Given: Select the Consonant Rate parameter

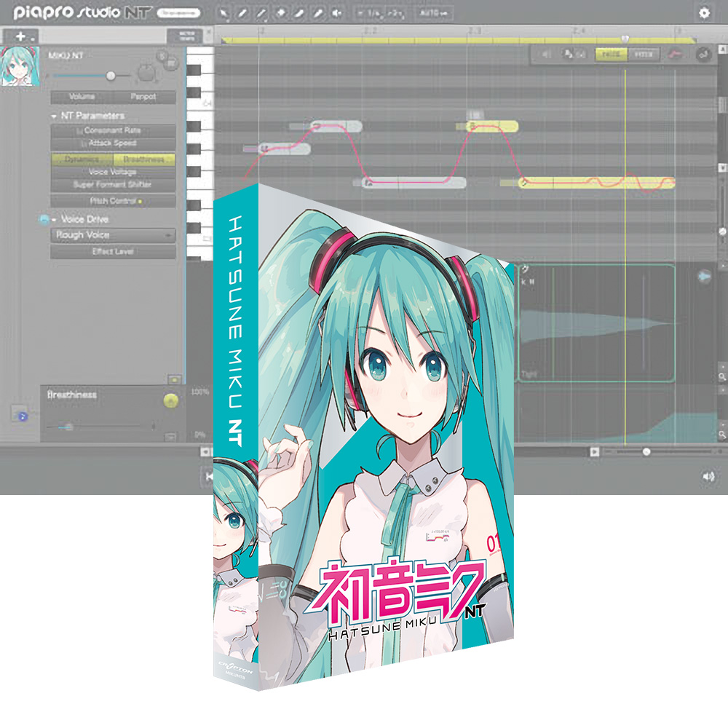Looking at the screenshot, I should (113, 130).
